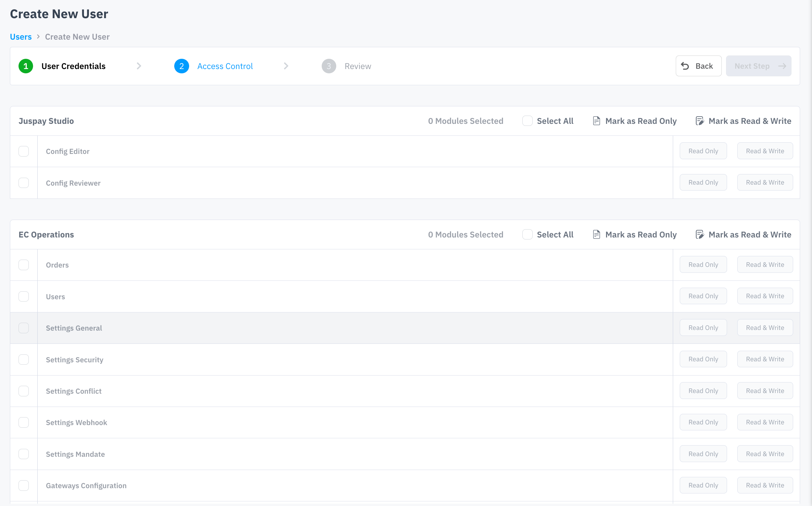
Task: Click chevron after User Credentials step
Action: 139,66
